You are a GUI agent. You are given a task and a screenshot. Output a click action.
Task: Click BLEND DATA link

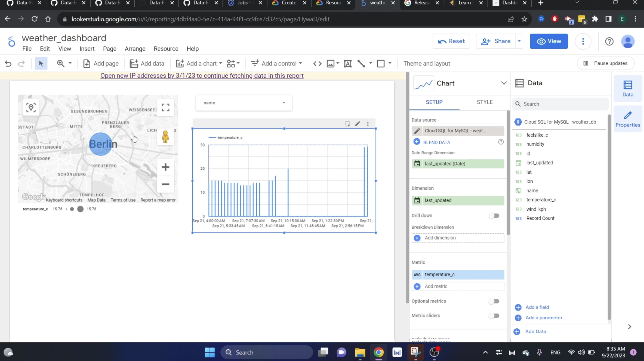pyautogui.click(x=436, y=142)
